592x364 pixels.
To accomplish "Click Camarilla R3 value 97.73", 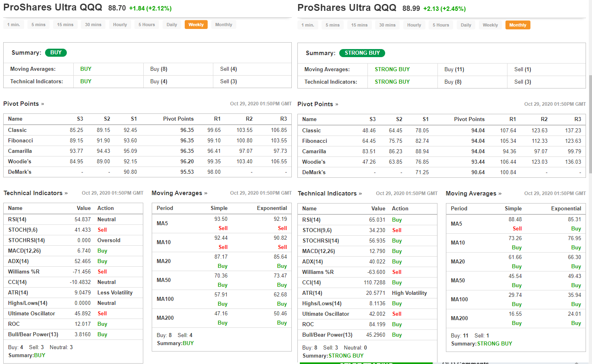I will [281, 151].
